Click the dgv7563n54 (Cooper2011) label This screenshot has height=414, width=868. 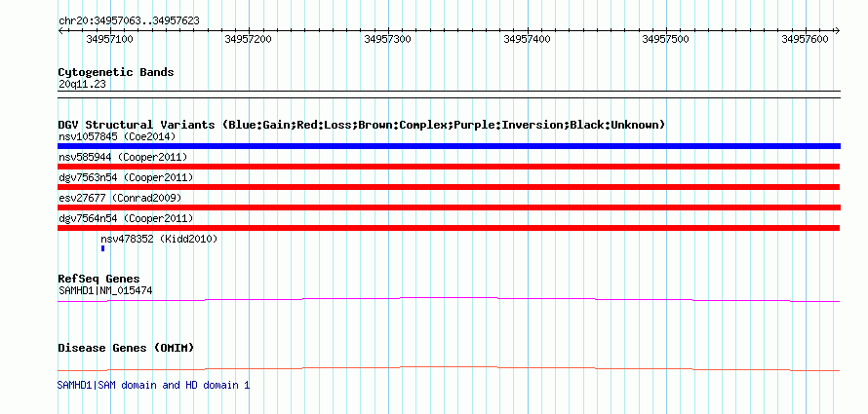(x=126, y=177)
